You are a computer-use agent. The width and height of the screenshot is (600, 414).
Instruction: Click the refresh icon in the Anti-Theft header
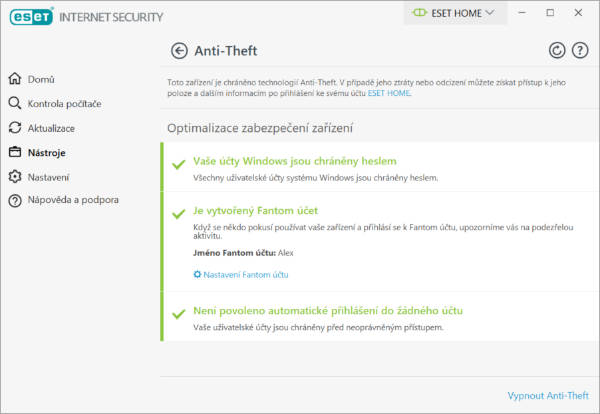tap(557, 51)
